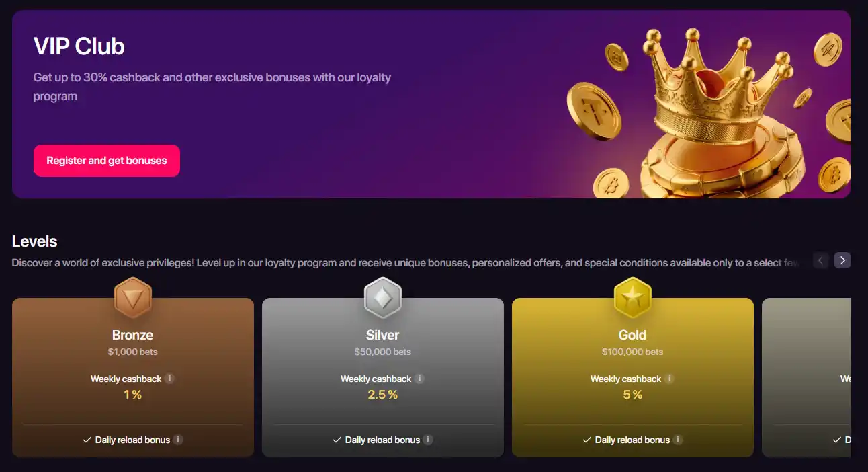Click the Bronze level triangle badge icon
The width and height of the screenshot is (868, 472).
click(x=133, y=297)
